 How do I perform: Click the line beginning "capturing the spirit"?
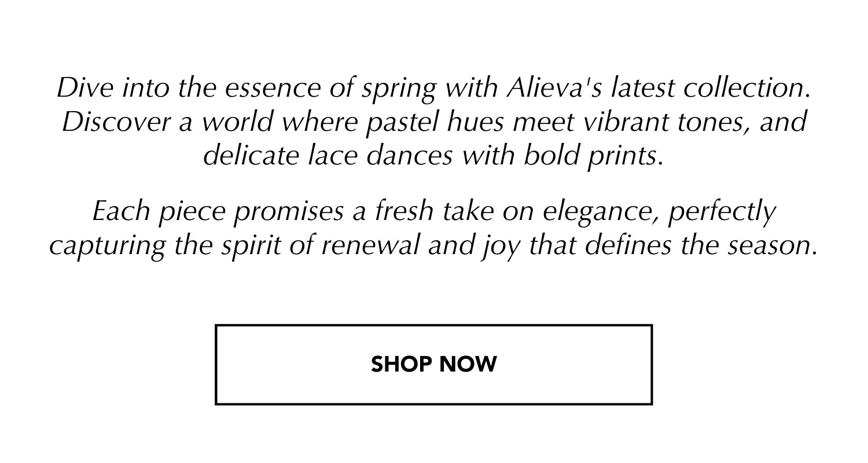[x=434, y=247]
